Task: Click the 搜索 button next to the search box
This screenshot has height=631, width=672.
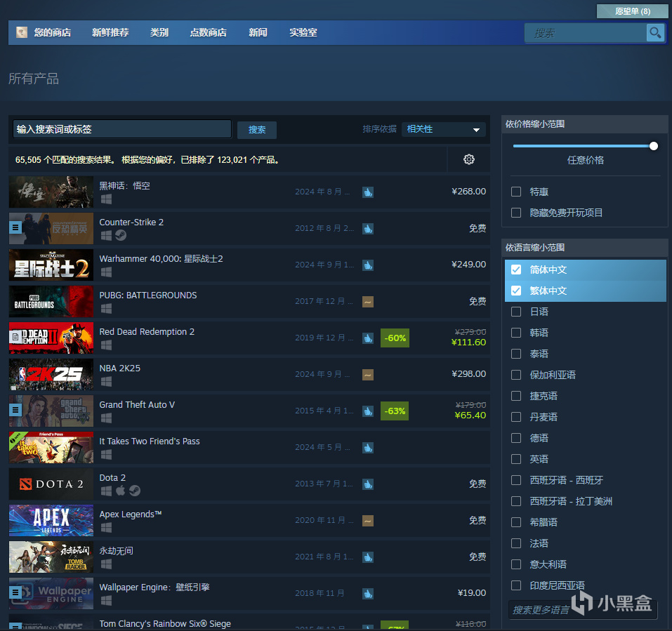Action: coord(257,130)
